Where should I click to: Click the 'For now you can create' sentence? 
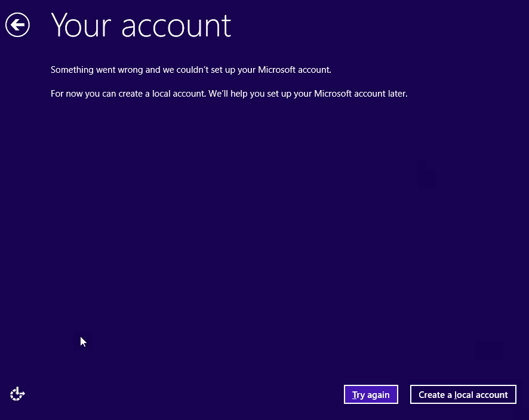229,94
